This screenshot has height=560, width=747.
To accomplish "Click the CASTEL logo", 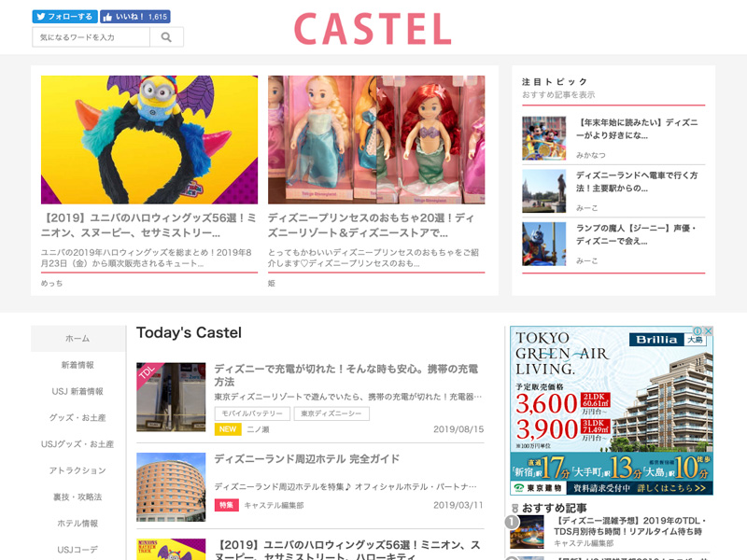I will point(373,30).
